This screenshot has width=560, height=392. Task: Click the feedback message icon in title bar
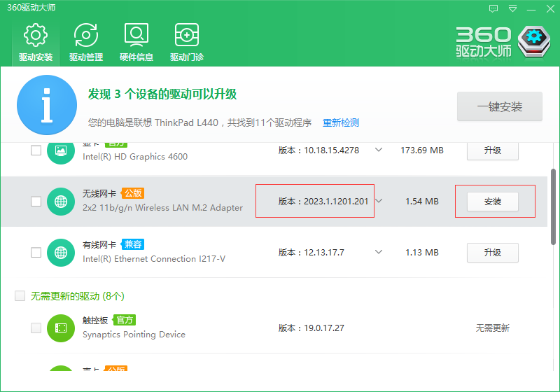[x=493, y=8]
